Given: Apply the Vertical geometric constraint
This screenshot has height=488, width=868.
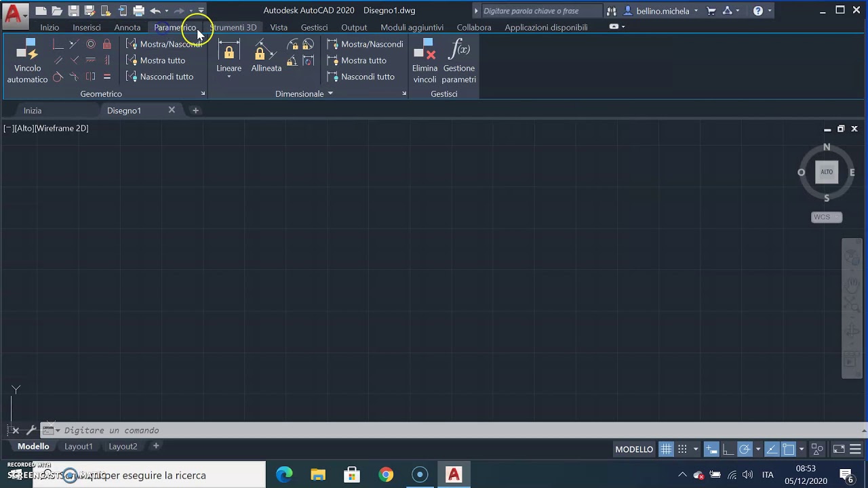Looking at the screenshot, I should pos(106,60).
